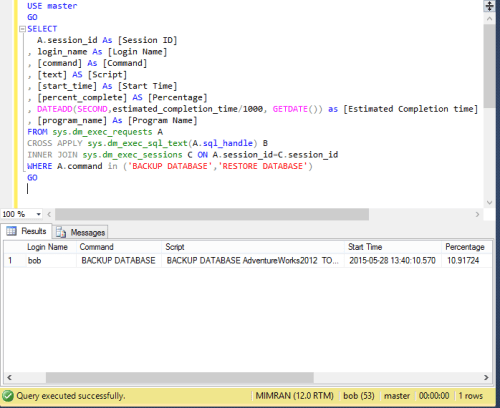Screen dimensions: 500x408
Task: Select the Percentage column header
Action: point(467,247)
